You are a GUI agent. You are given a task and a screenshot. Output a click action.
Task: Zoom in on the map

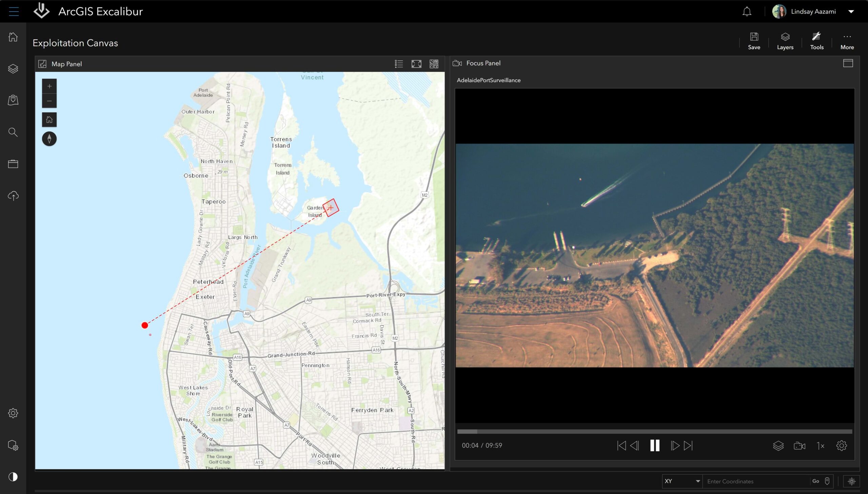[49, 86]
